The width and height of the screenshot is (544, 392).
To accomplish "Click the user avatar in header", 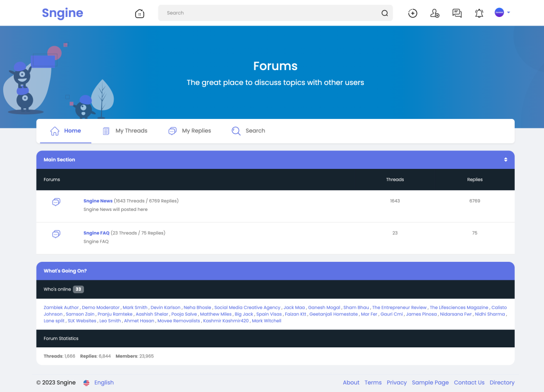I will pos(499,13).
